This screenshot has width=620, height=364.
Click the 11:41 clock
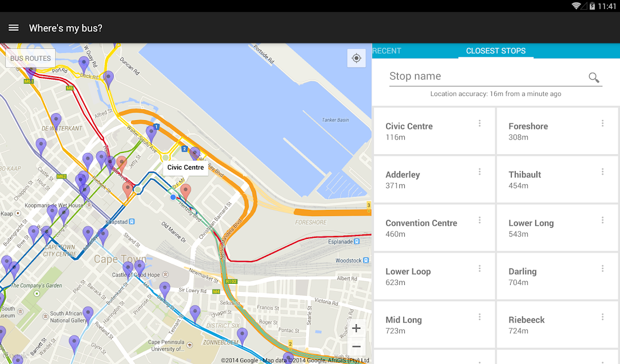[607, 6]
